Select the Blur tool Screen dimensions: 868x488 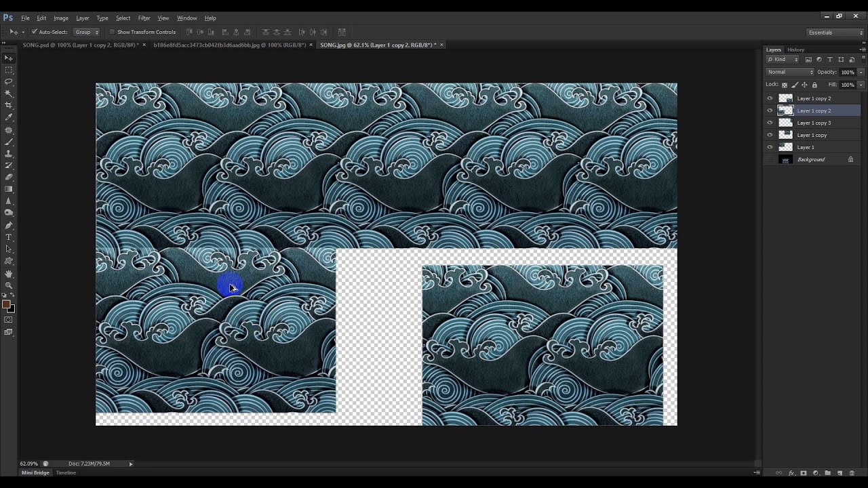coord(9,201)
